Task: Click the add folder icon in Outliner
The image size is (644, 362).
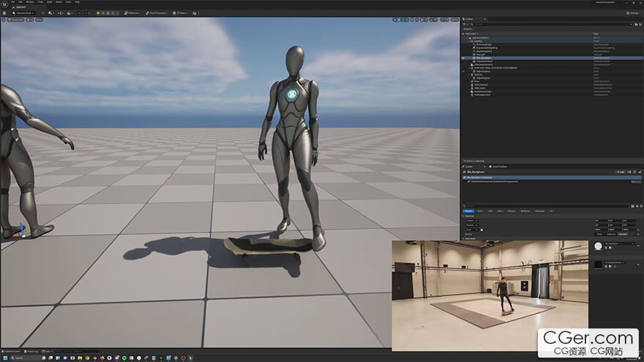Action: [x=636, y=25]
